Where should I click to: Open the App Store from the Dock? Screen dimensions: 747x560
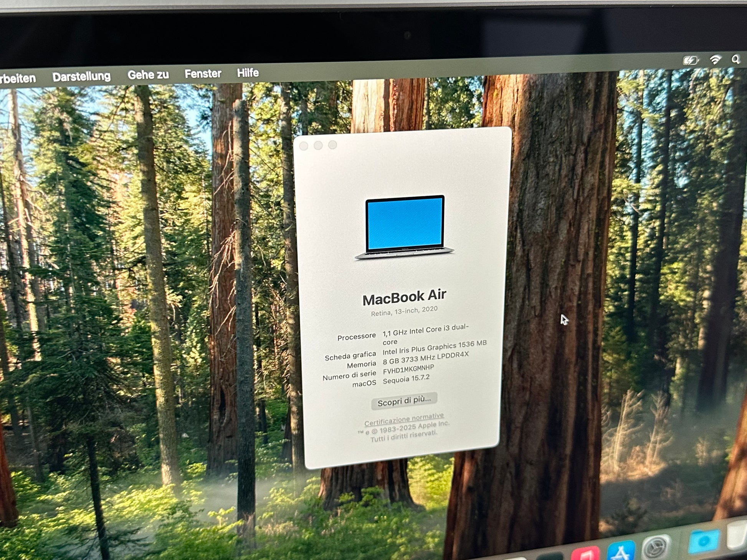621,552
